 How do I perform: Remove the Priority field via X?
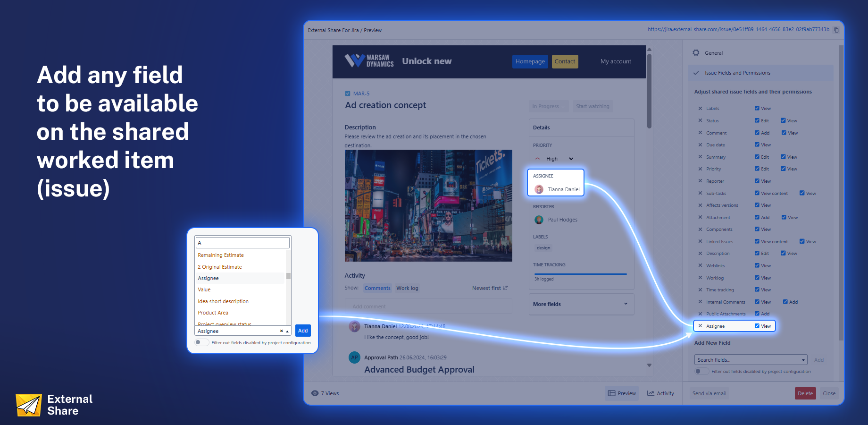coord(700,169)
